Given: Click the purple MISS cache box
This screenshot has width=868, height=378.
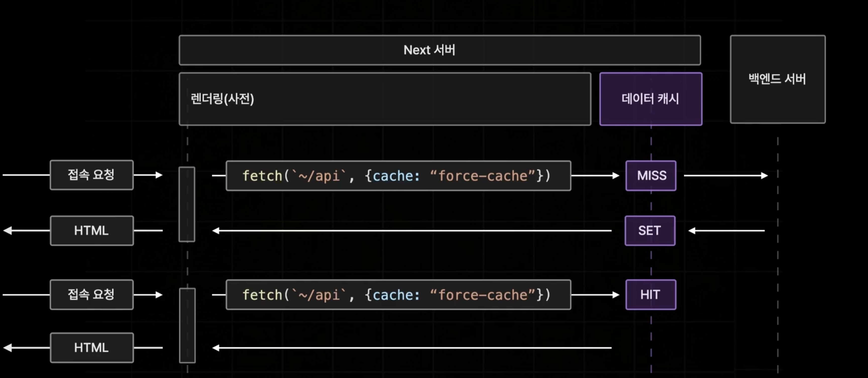Looking at the screenshot, I should pos(651,176).
